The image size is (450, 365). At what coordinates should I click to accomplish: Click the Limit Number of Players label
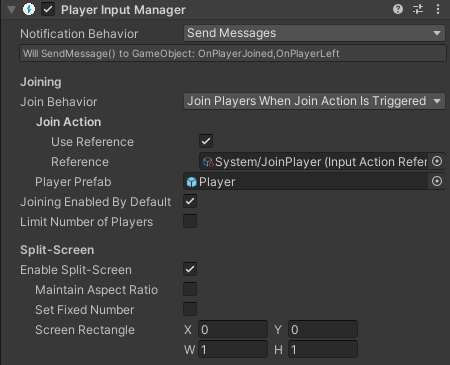[87, 222]
